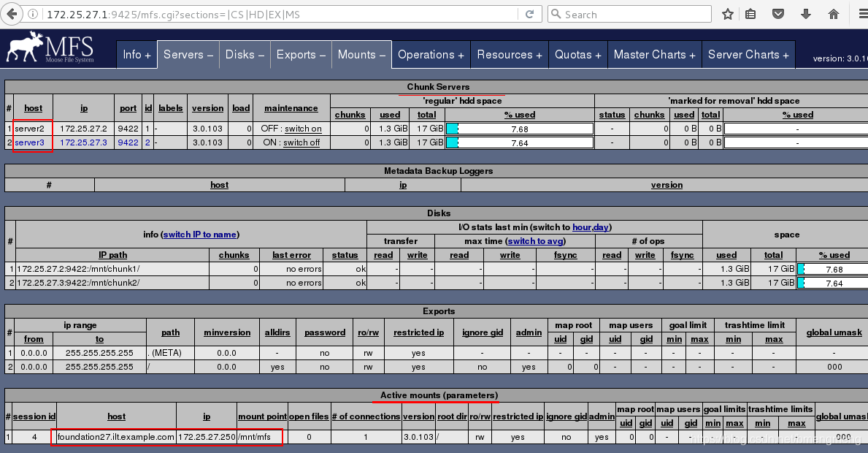Click the browser back arrow button
The image size is (868, 453).
pyautogui.click(x=12, y=14)
